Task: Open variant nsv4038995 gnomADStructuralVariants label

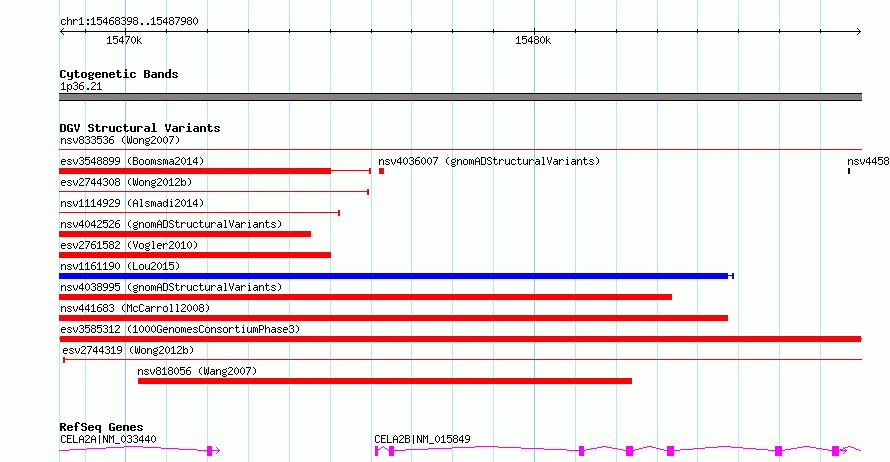Action: click(x=171, y=287)
